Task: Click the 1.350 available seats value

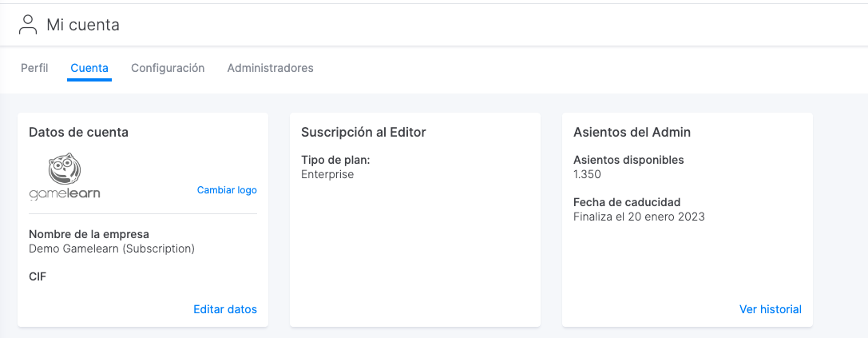Action: pos(588,174)
